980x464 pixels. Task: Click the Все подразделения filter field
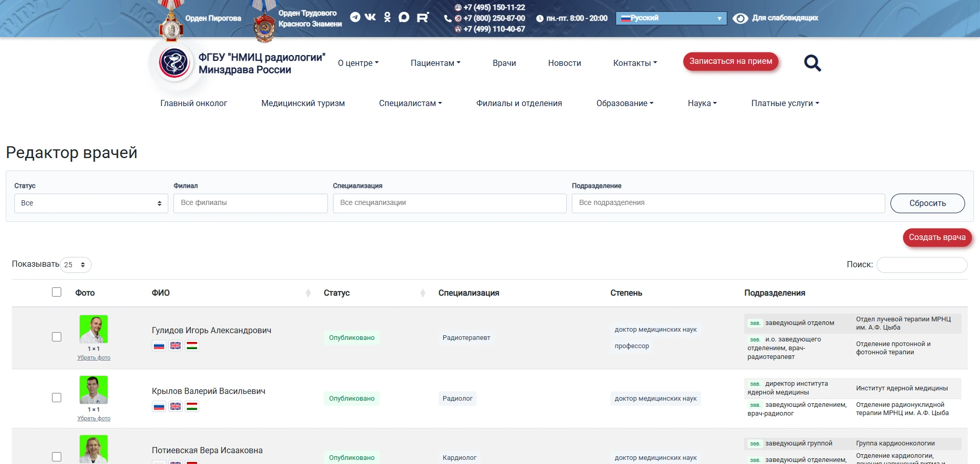pyautogui.click(x=728, y=203)
